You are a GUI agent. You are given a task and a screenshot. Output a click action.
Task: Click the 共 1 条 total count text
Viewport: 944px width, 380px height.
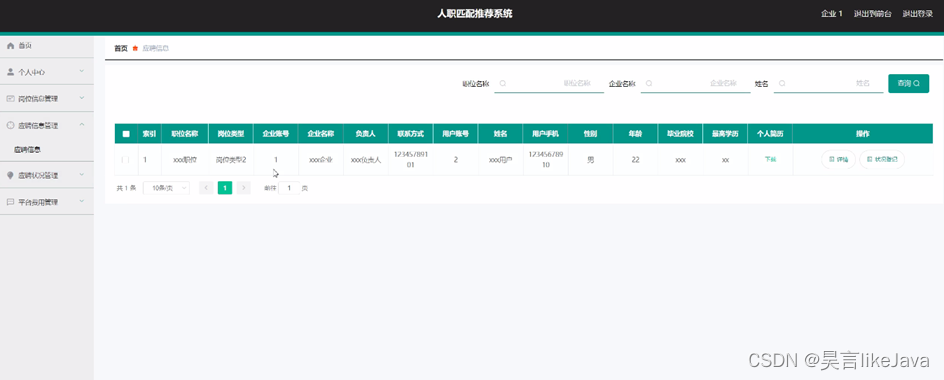click(126, 188)
